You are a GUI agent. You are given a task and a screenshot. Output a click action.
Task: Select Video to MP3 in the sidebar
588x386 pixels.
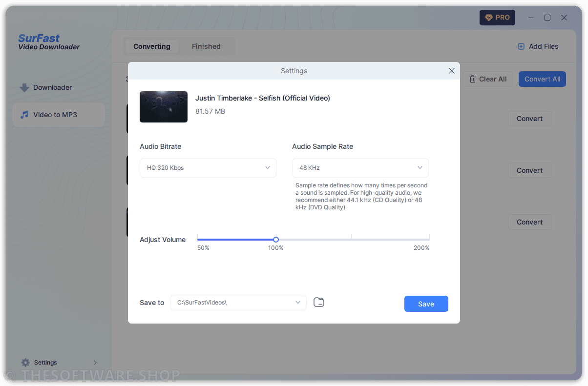point(59,115)
